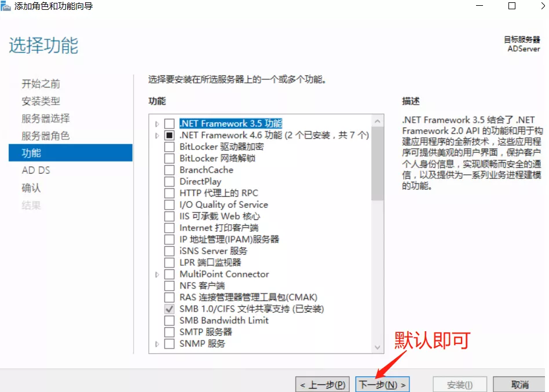Select the NFS 客户端 checkbox
This screenshot has width=549, height=392.
169,285
